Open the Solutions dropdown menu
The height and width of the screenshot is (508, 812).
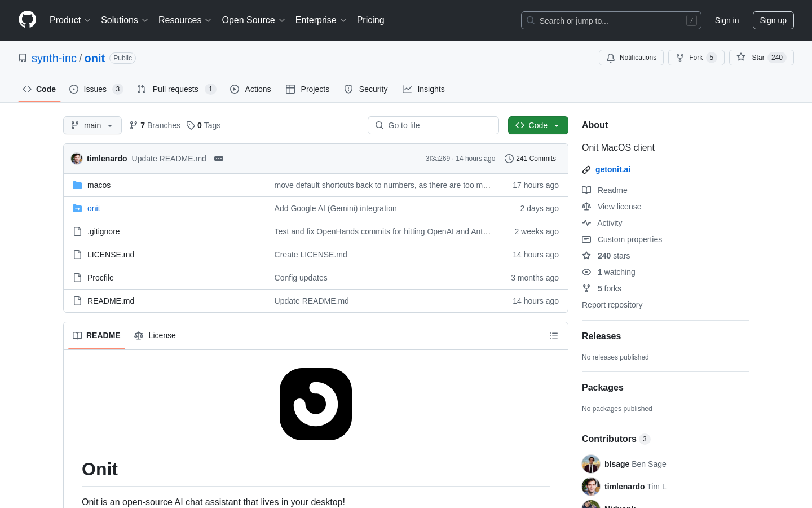[x=125, y=20]
